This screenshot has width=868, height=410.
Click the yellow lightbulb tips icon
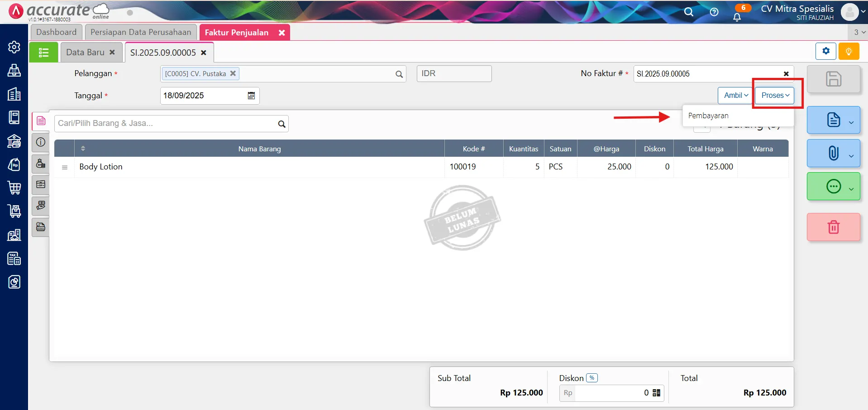click(x=849, y=51)
